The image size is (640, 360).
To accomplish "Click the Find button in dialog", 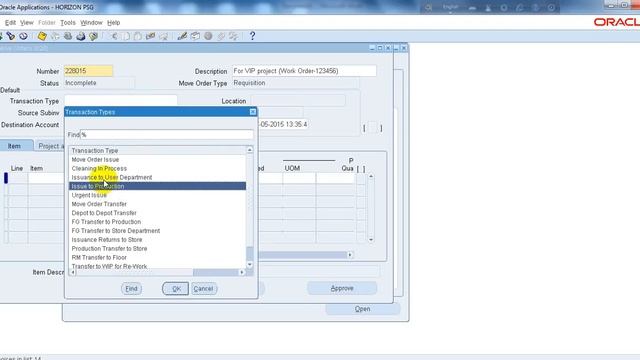I will pyautogui.click(x=131, y=289).
